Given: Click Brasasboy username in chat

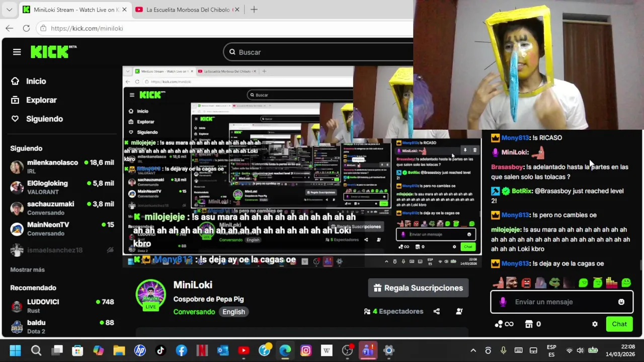Looking at the screenshot, I should 507,167.
